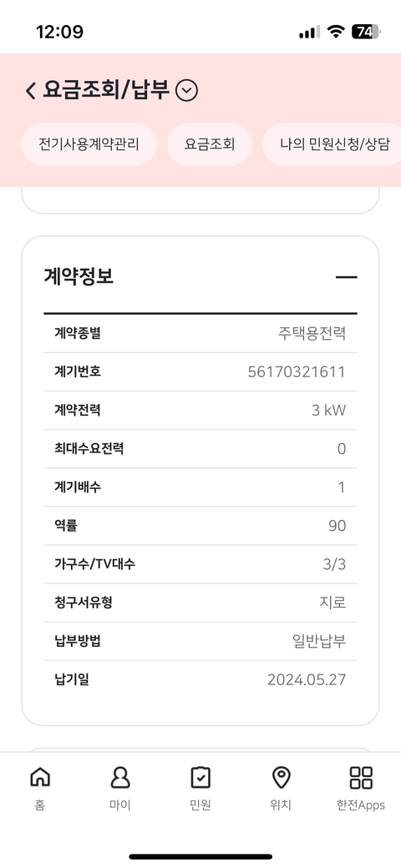This screenshot has height=868, width=401.
Task: Open the 민원 clipboard icon
Action: click(200, 777)
